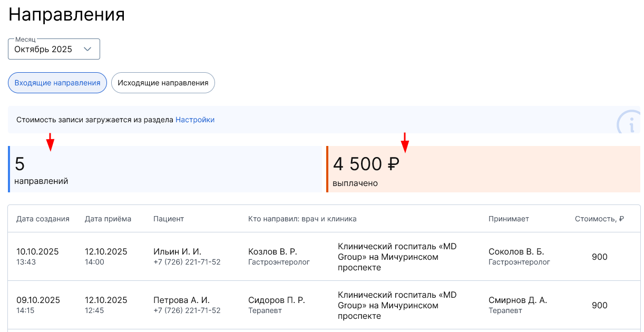
Task: Click the Дата приёма column header
Action: [108, 219]
